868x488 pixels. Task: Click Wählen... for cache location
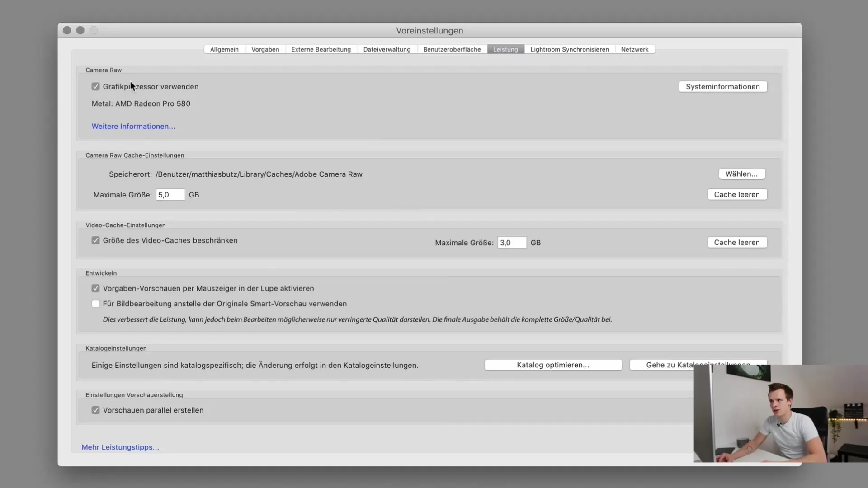pos(742,174)
